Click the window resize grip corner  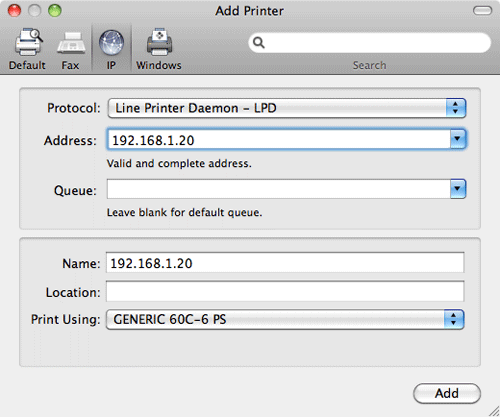(494, 411)
